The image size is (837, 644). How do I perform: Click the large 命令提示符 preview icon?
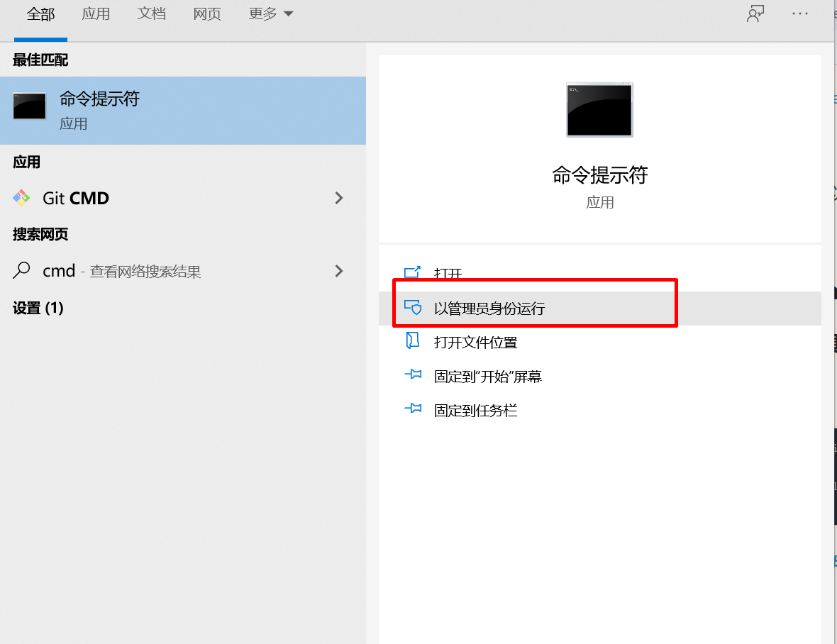pos(600,110)
